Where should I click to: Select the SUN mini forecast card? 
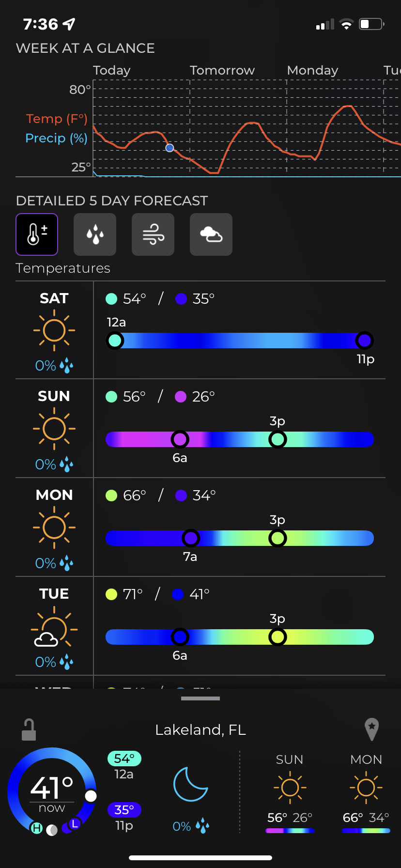point(290,792)
